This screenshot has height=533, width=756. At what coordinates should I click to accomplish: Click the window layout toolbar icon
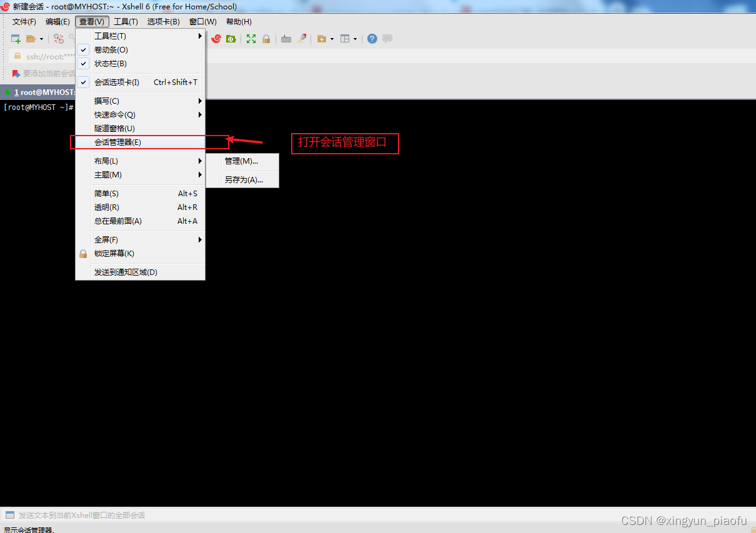345,39
